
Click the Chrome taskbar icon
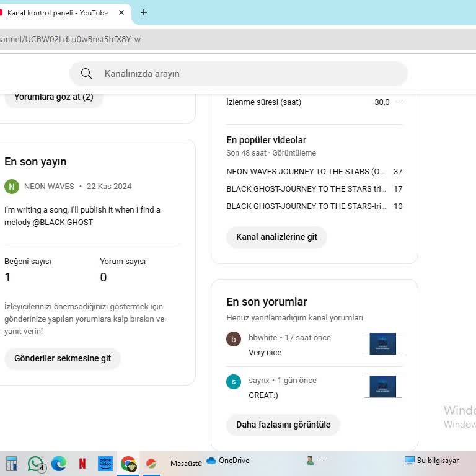click(x=128, y=464)
